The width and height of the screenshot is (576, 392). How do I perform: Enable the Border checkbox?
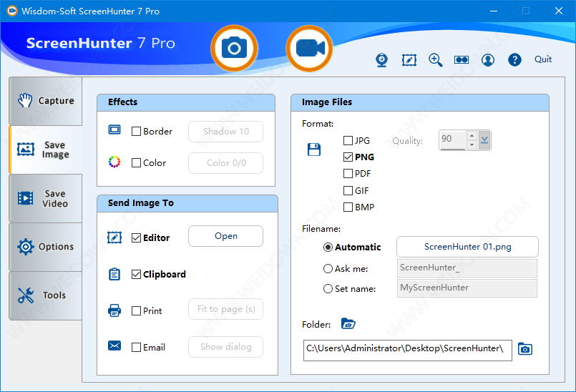pyautogui.click(x=136, y=131)
